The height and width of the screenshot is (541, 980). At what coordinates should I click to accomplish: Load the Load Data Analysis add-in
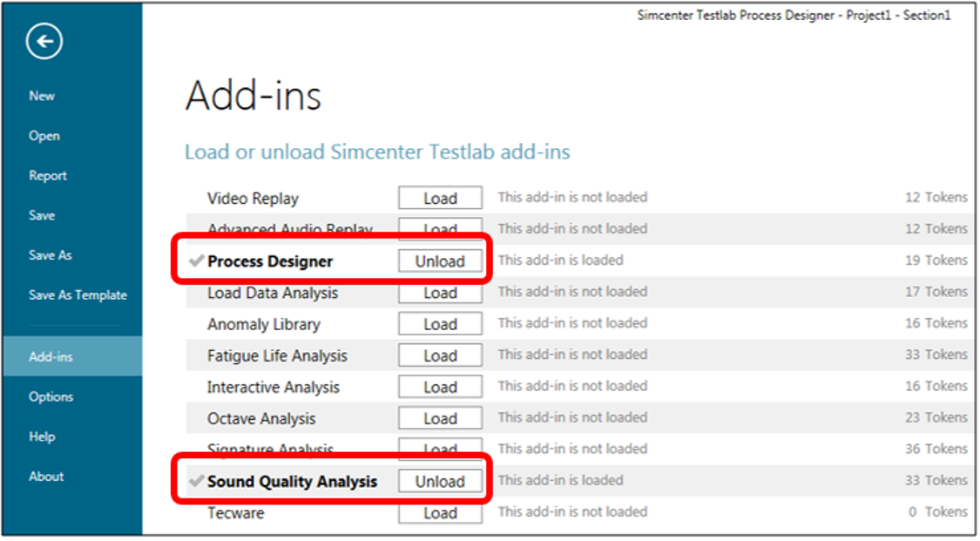click(440, 293)
